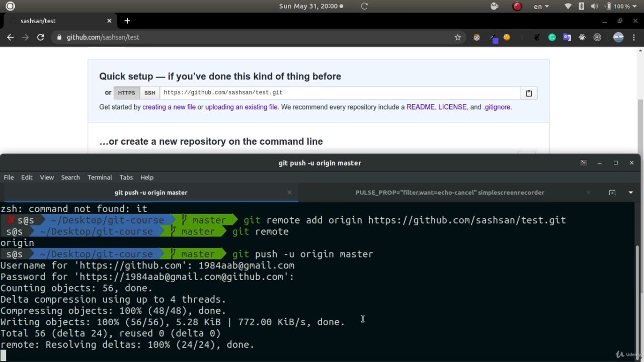Image resolution: width=644 pixels, height=362 pixels.
Task: Close the 'git push -u origin master' terminal tab
Action: (289, 193)
